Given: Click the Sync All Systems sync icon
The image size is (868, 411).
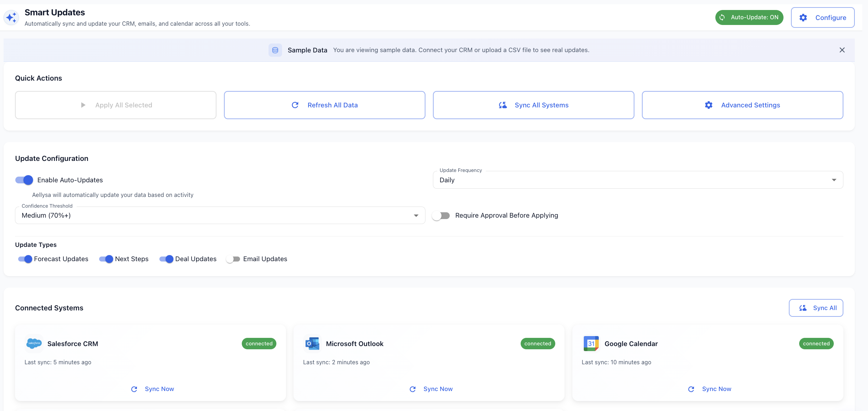Looking at the screenshot, I should tap(502, 105).
